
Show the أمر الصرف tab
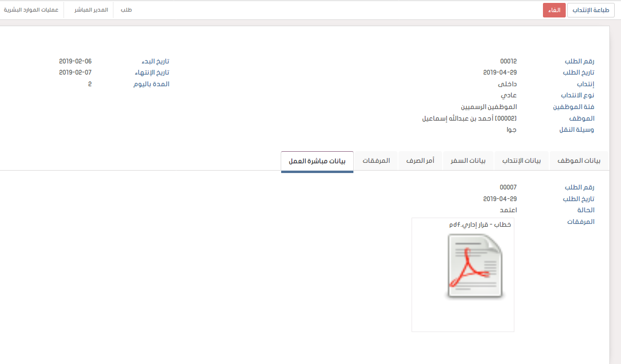(420, 161)
